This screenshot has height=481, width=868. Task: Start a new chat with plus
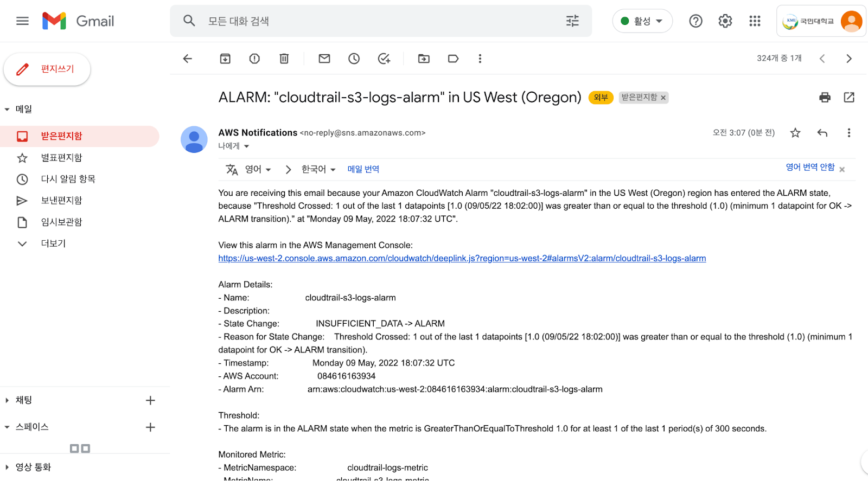point(150,400)
